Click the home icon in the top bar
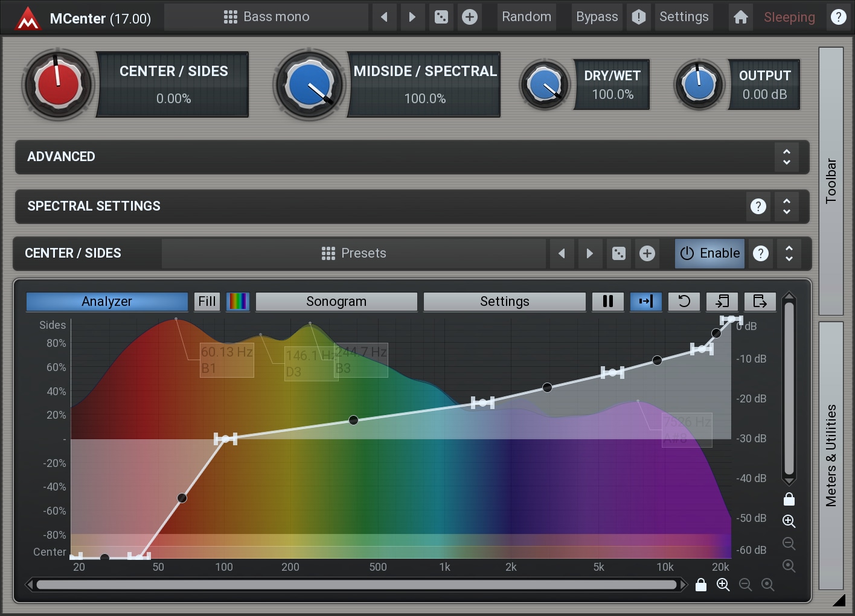855x616 pixels. coord(740,17)
